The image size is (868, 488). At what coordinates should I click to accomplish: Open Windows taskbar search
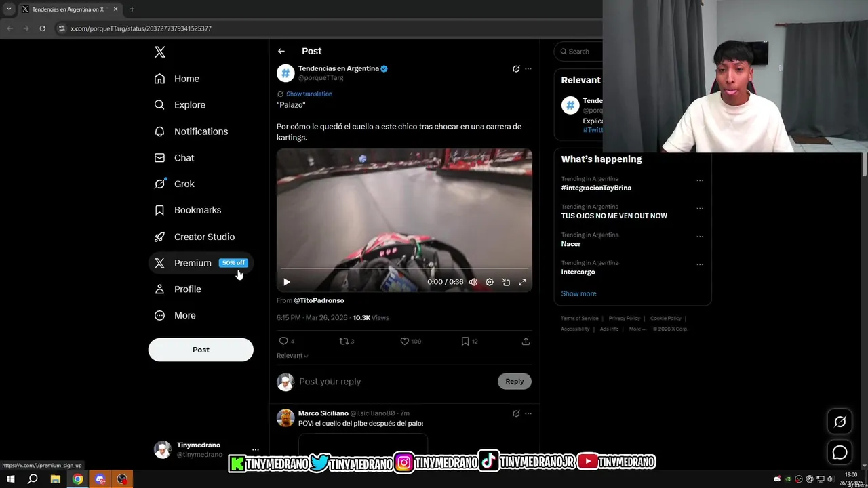point(33,479)
